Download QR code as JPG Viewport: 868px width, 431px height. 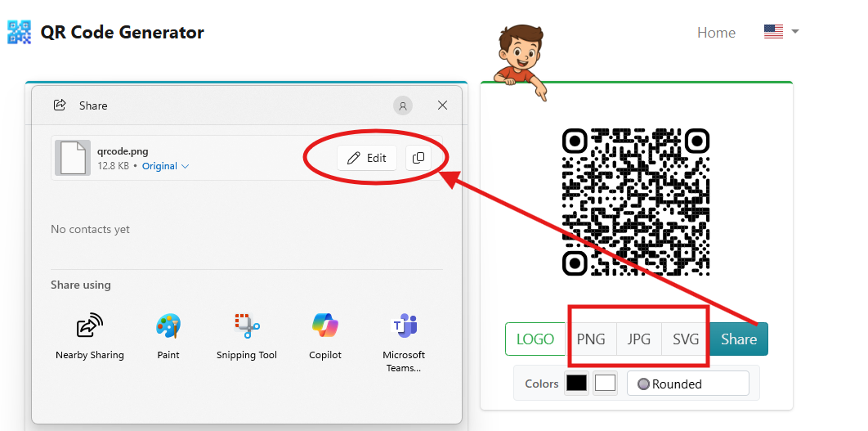[639, 339]
